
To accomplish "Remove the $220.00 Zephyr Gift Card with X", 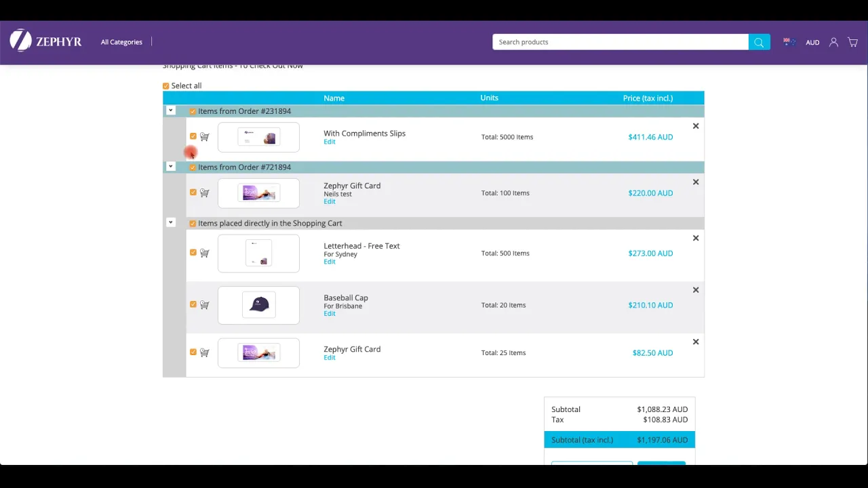I will pos(695,182).
